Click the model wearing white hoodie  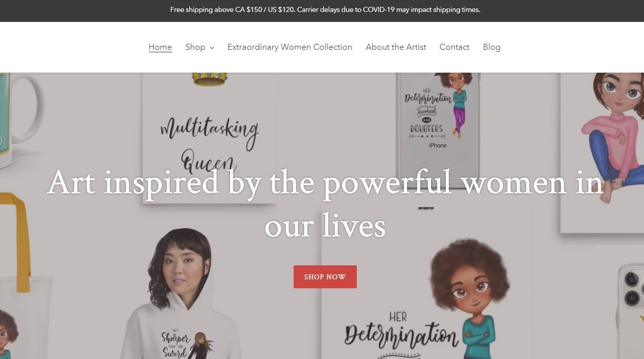point(179,294)
